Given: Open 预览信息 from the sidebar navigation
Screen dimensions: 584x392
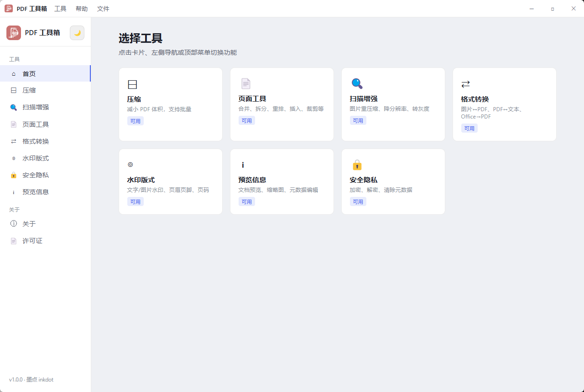Looking at the screenshot, I should point(45,192).
